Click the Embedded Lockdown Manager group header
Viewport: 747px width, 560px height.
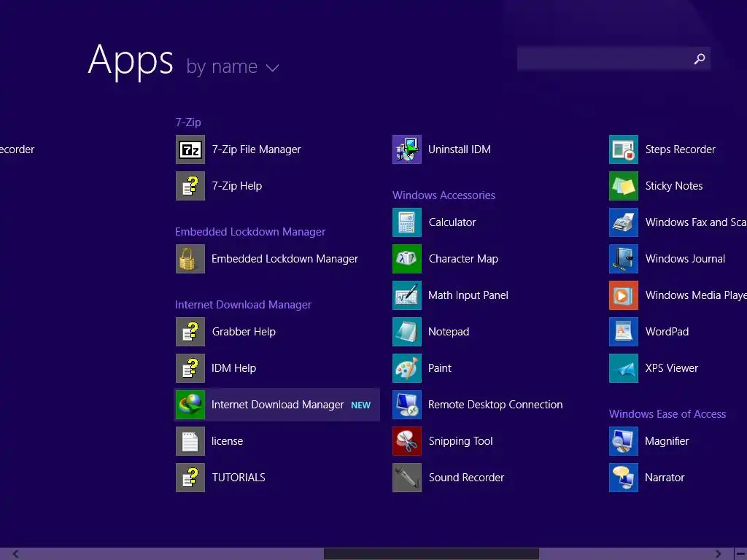click(x=250, y=232)
